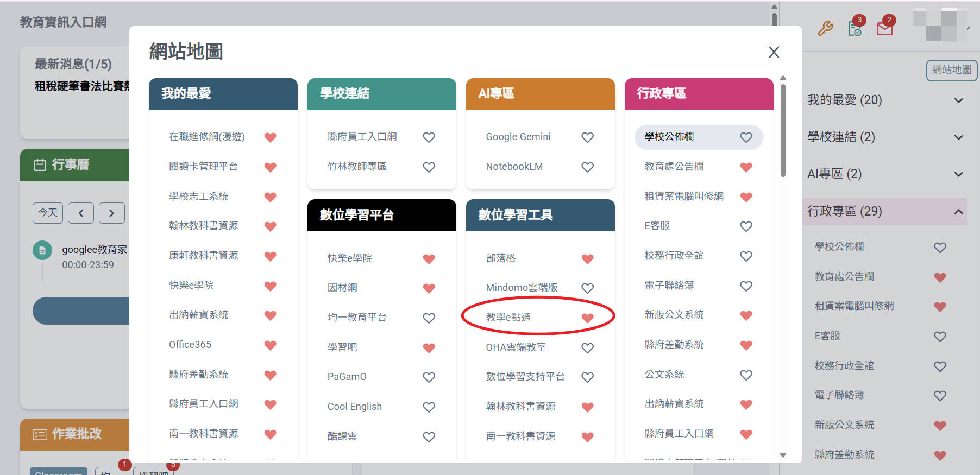This screenshot has height=475, width=980.
Task: Click the 數位學習平台 category header
Action: click(382, 215)
